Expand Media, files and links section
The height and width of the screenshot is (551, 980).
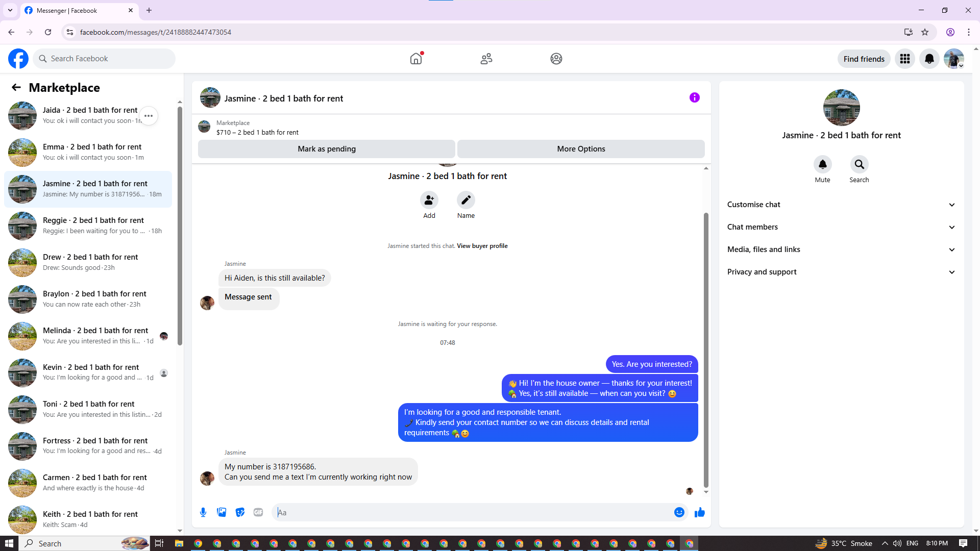[841, 249]
